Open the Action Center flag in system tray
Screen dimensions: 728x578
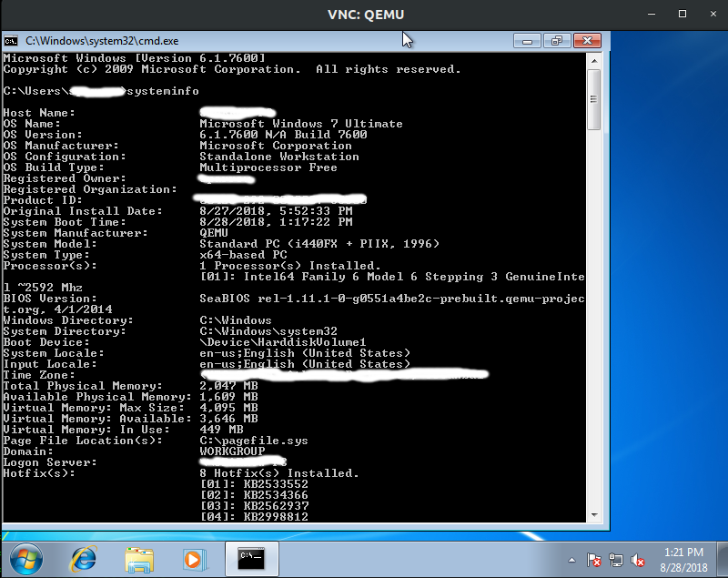594,559
